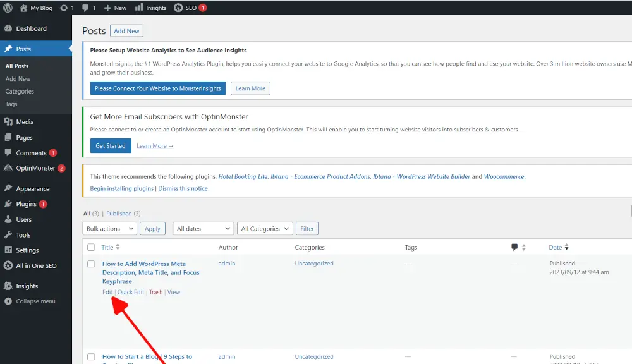Click the Get Started button
Image resolution: width=632 pixels, height=364 pixels.
[111, 145]
